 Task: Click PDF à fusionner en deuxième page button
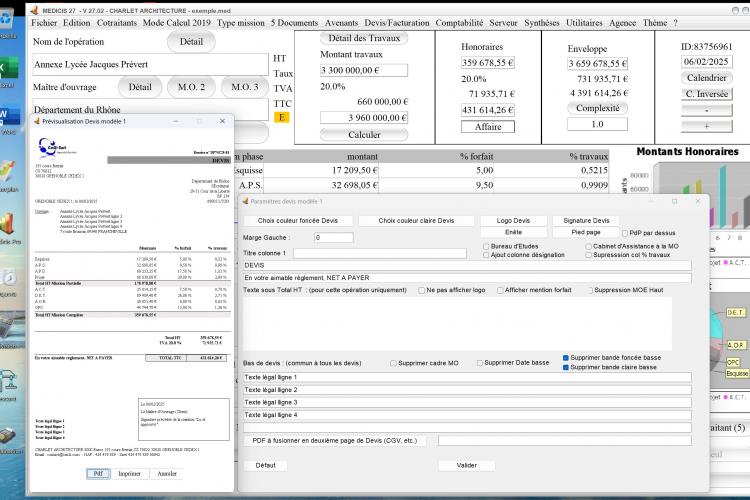(334, 440)
